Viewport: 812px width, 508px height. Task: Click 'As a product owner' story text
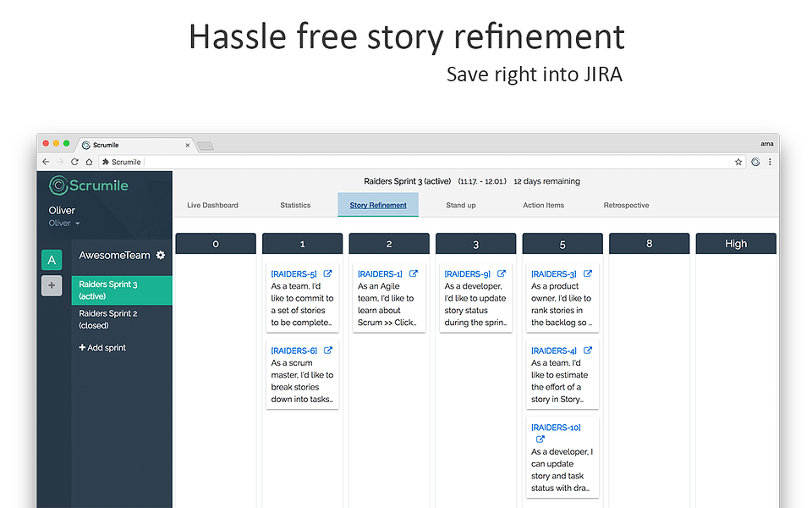[x=562, y=304]
